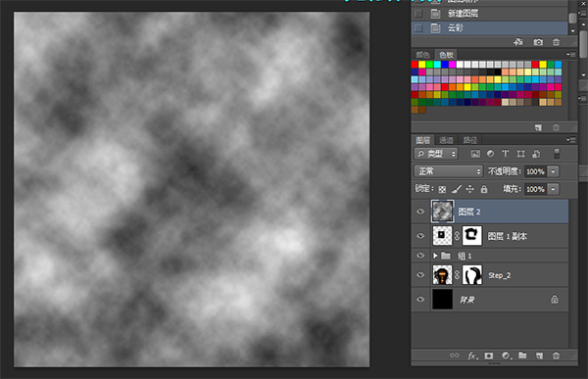Toggle layer filtering on/off switch
The height and width of the screenshot is (379, 588).
pyautogui.click(x=557, y=154)
